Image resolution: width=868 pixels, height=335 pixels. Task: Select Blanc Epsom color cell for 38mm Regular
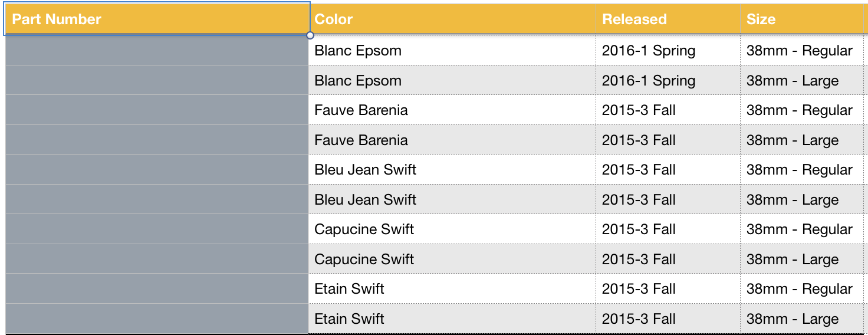[x=452, y=51]
